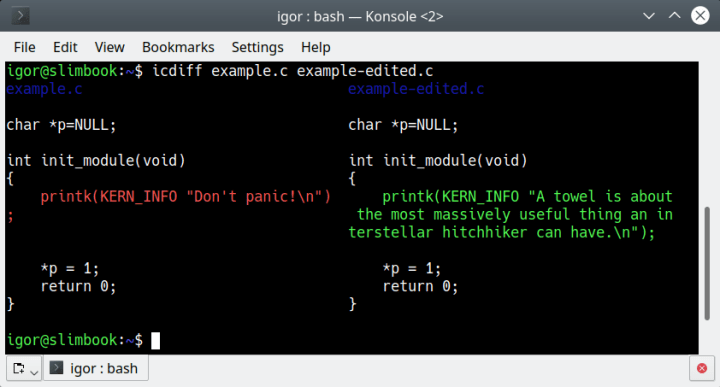Select the igor : bash tab
This screenshot has height=387, width=720.
(96, 368)
